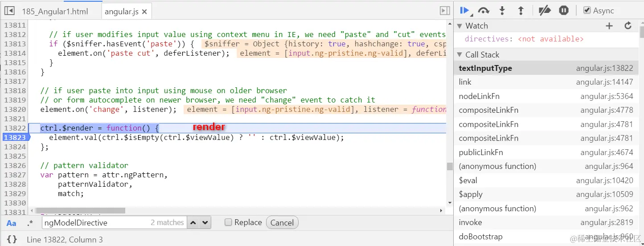Image resolution: width=644 pixels, height=246 pixels.
Task: Toggle pause on exceptions
Action: coord(564,10)
